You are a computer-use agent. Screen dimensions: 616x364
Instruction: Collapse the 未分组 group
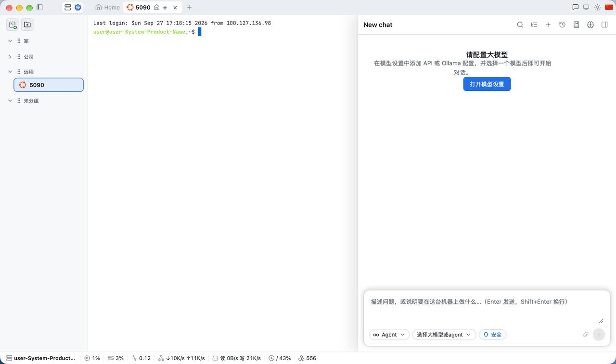(x=10, y=101)
